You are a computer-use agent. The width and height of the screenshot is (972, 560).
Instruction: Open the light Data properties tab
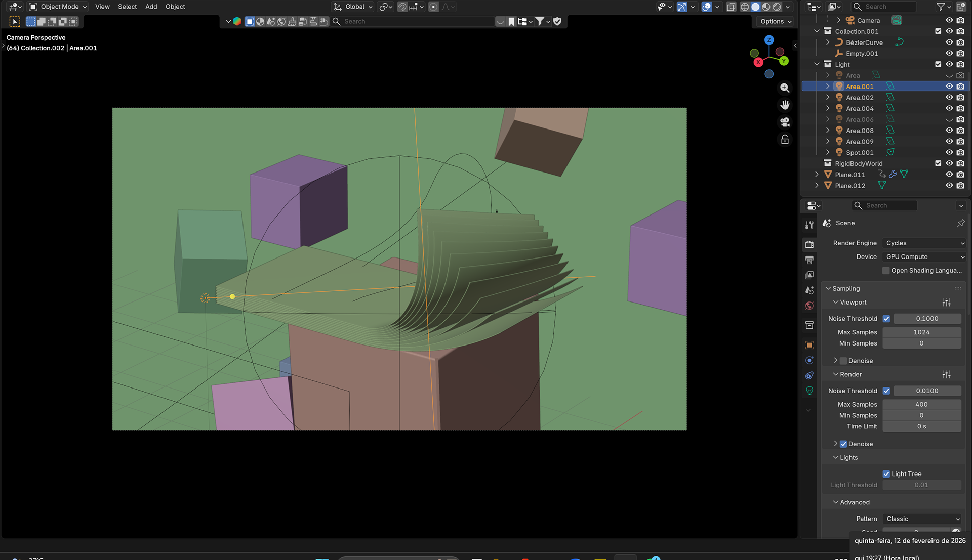(809, 391)
